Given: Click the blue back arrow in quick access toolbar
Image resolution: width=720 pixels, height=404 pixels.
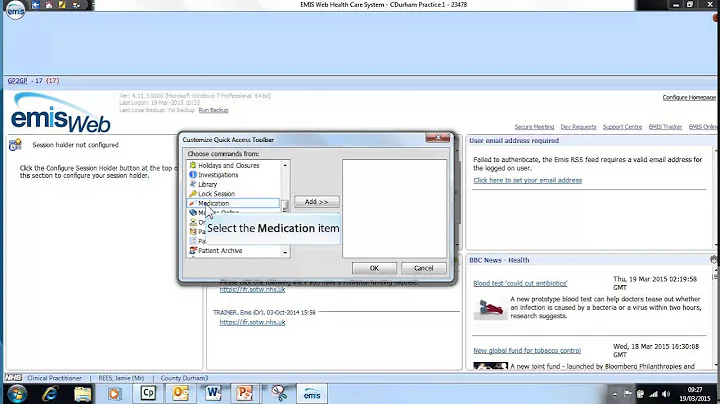Looking at the screenshot, I should tap(36, 5).
